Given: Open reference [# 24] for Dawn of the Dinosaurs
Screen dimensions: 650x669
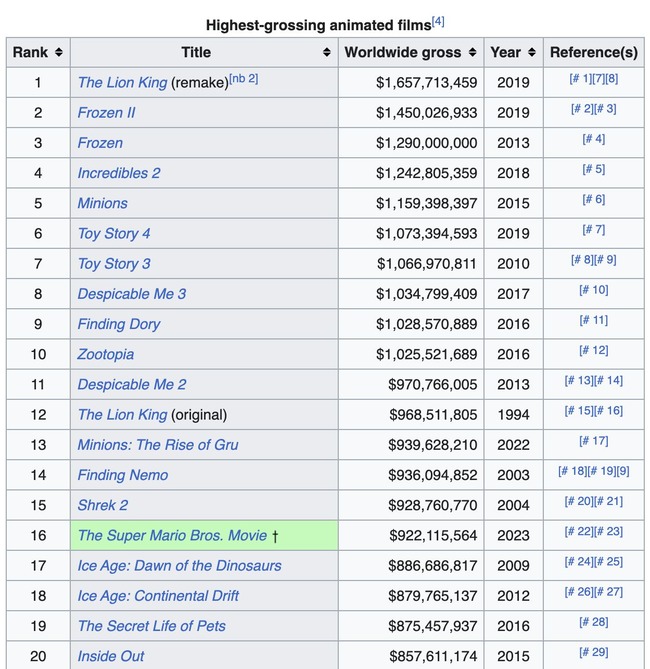Looking at the screenshot, I should tap(579, 562).
